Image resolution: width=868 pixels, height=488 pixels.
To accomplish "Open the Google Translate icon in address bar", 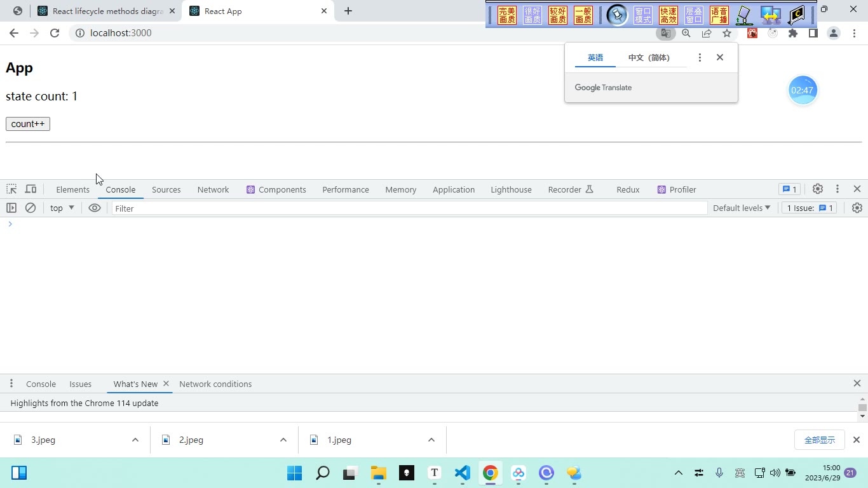I will pyautogui.click(x=665, y=33).
